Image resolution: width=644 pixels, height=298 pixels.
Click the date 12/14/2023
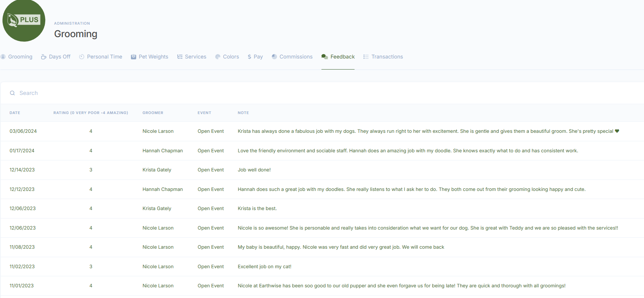click(x=22, y=170)
